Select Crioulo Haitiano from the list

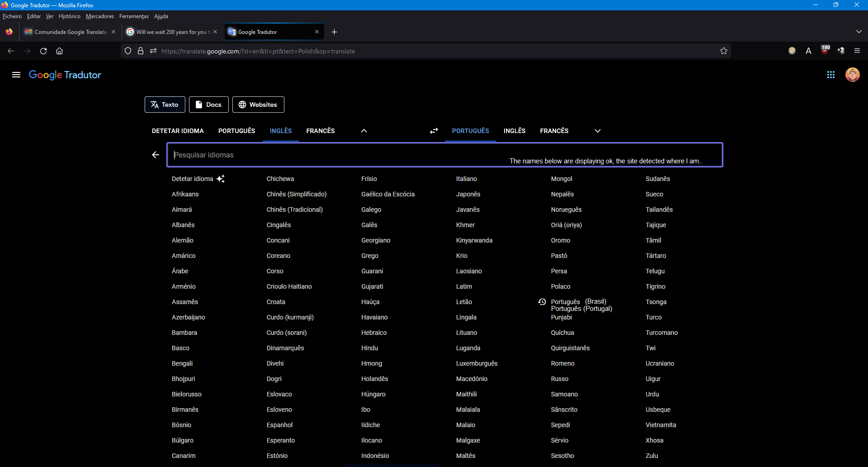pyautogui.click(x=289, y=286)
